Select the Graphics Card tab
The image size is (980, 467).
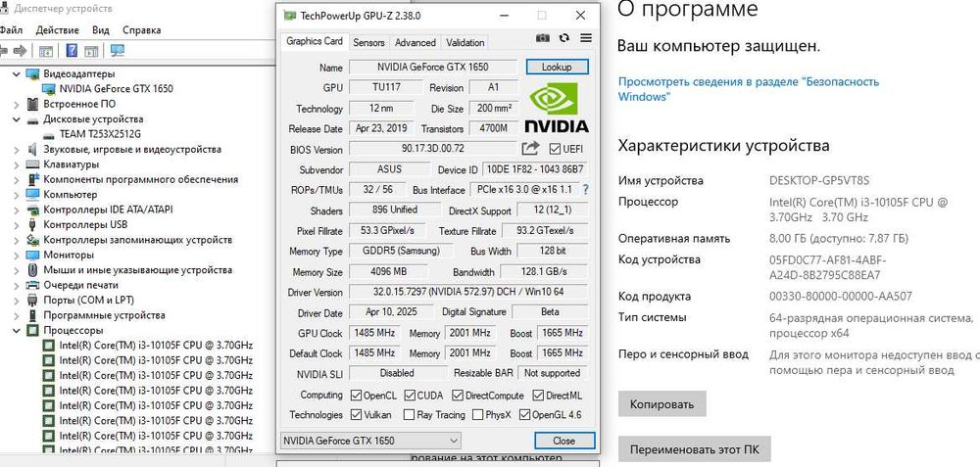tap(315, 41)
